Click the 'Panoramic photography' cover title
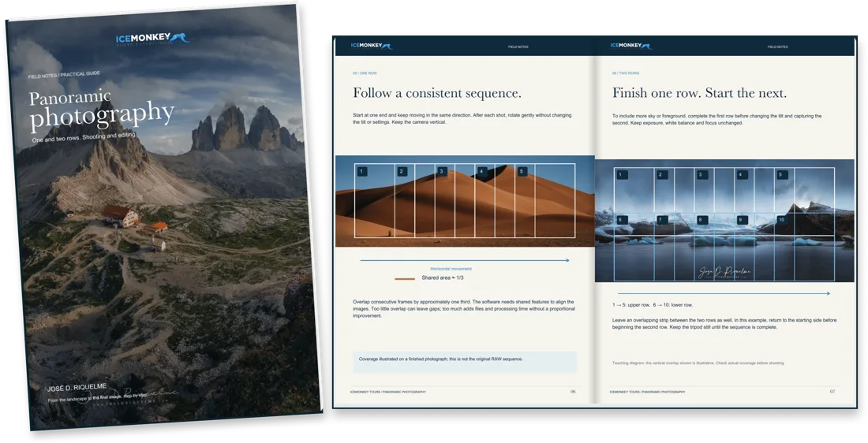 click(101, 110)
